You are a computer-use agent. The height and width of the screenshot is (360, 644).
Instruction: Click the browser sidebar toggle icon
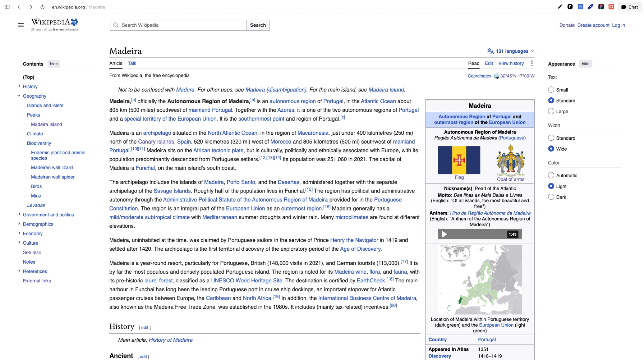7,7
